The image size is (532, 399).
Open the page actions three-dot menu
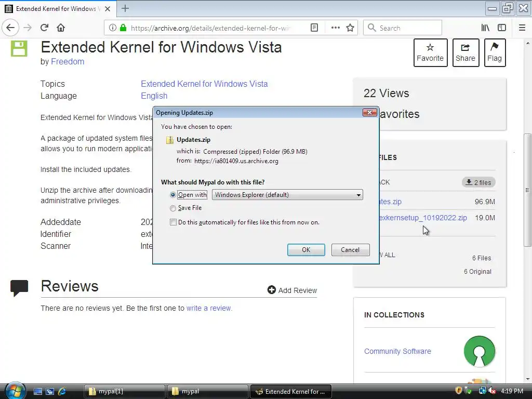tap(335, 28)
